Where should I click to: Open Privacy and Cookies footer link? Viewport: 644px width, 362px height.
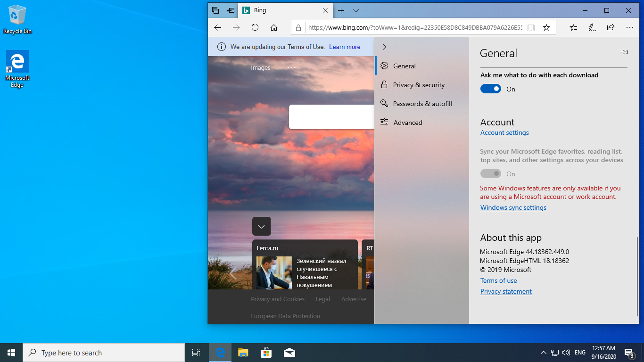click(278, 299)
